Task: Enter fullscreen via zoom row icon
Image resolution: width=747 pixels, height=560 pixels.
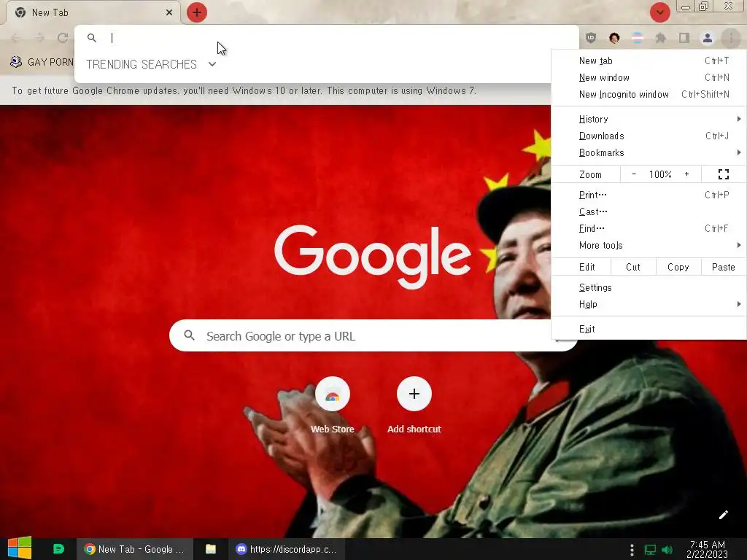Action: point(723,174)
